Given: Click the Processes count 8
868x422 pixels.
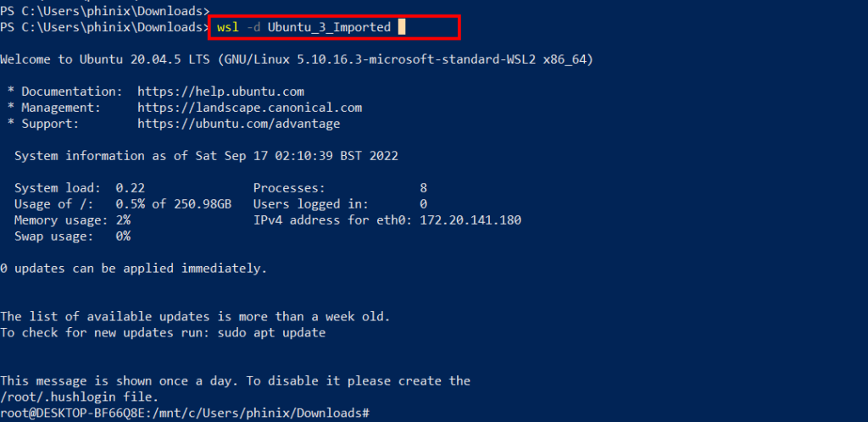Looking at the screenshot, I should click(424, 188).
